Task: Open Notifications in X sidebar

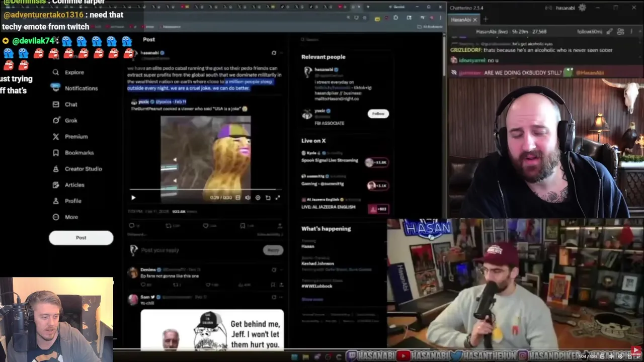Action: pos(75,88)
